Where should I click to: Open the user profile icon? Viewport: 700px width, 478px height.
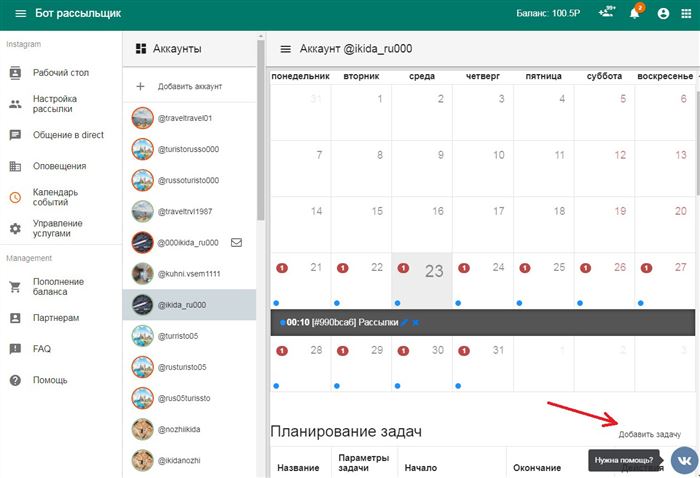coord(663,13)
